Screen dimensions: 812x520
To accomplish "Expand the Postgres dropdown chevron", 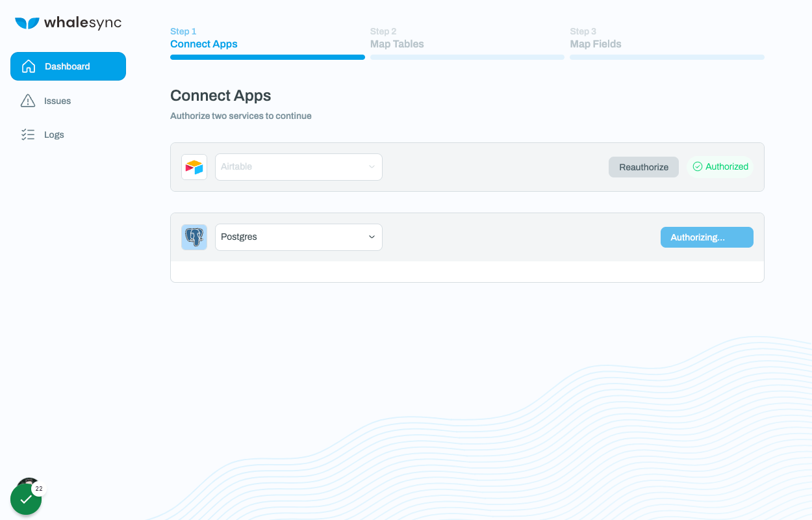I will (371, 237).
